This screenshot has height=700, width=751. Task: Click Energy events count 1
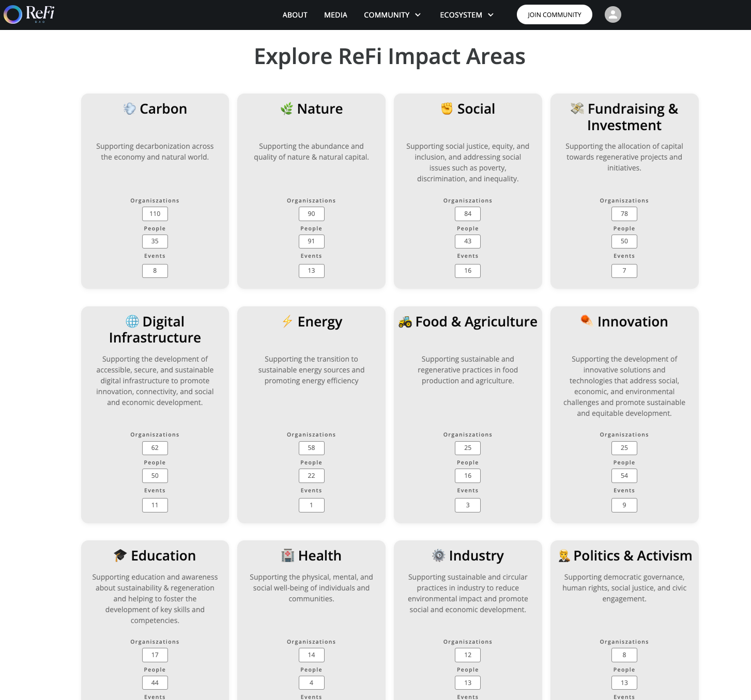312,505
